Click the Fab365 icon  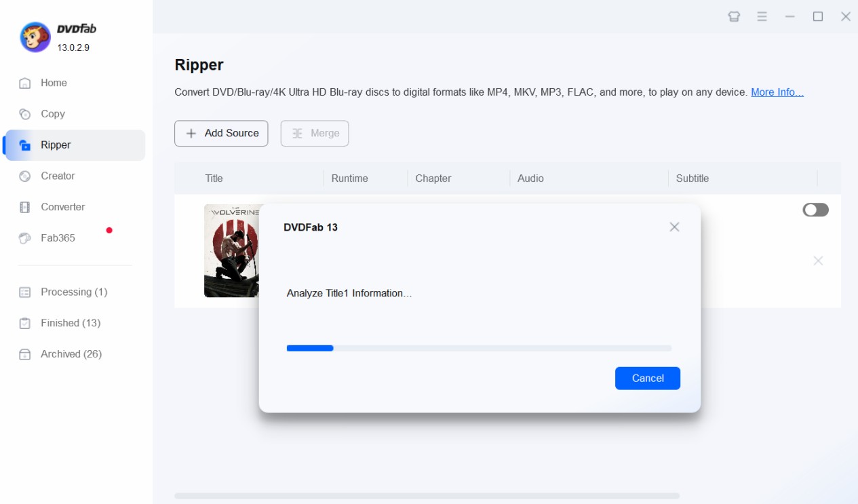(25, 238)
